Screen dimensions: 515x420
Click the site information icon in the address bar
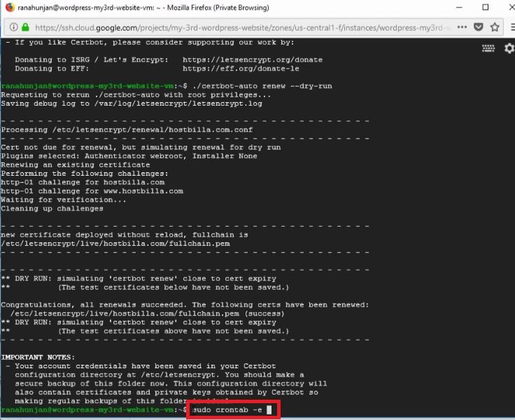(13, 27)
